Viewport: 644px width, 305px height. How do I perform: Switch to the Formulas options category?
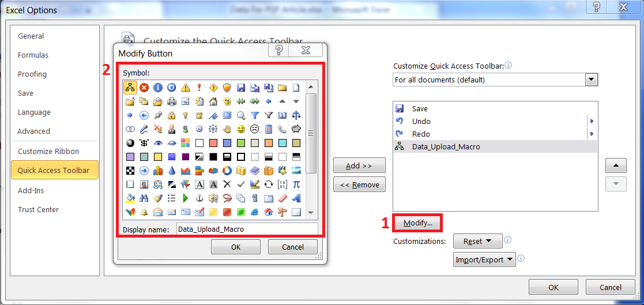33,55
